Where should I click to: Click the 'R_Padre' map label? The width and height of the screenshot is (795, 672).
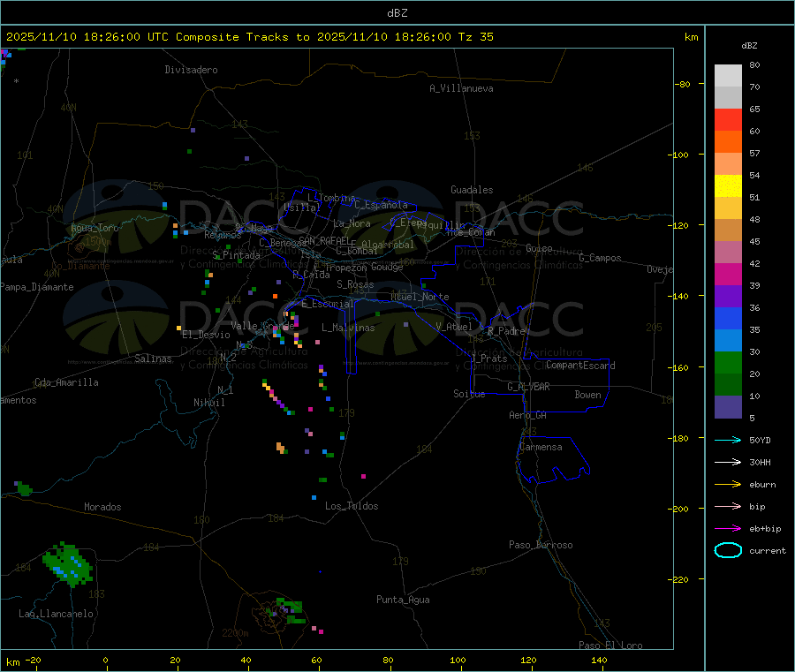tap(506, 331)
